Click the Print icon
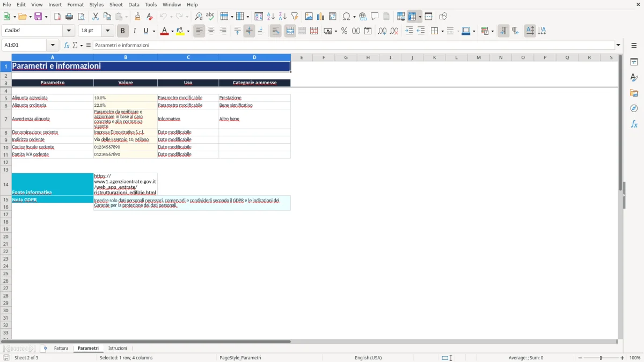The height and width of the screenshot is (362, 644). coord(69,17)
